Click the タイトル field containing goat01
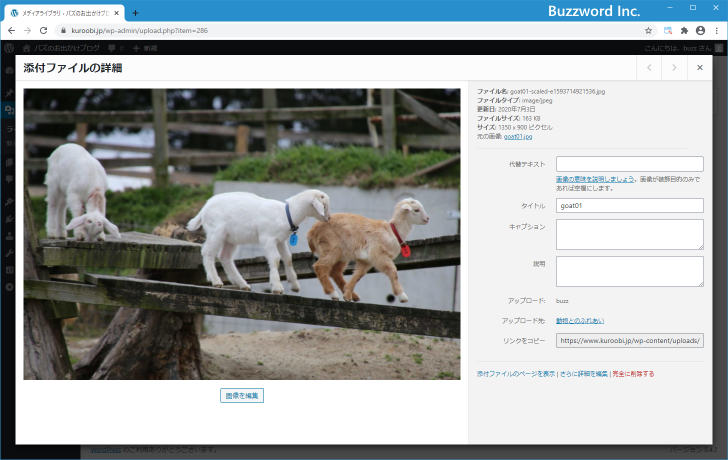728x460 pixels. (x=629, y=206)
